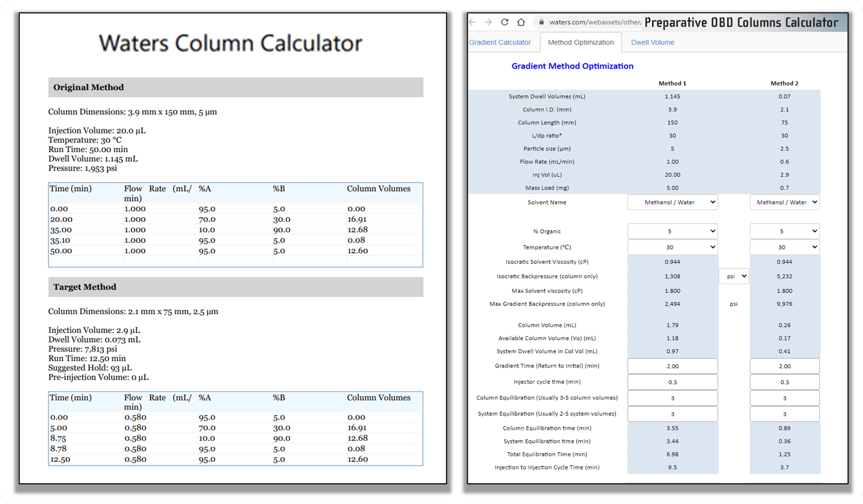The height and width of the screenshot is (504, 863).
Task: Select the Method Optimization tab
Action: [x=580, y=42]
